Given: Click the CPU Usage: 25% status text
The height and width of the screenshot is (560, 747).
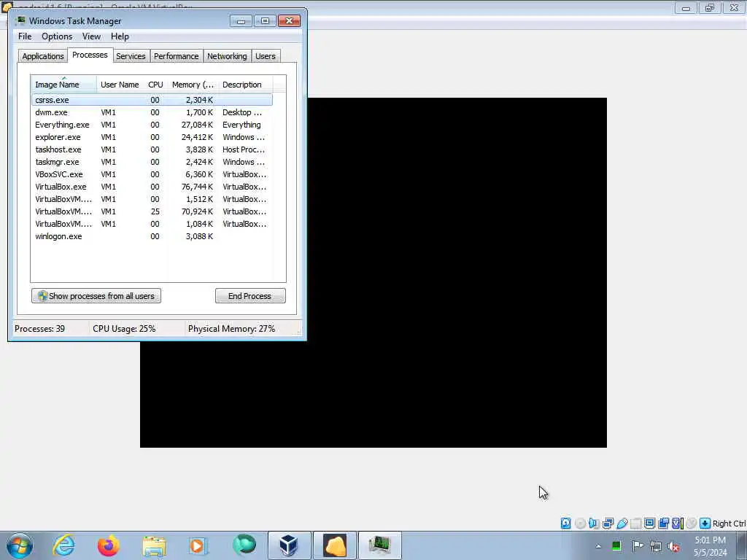Looking at the screenshot, I should (124, 329).
